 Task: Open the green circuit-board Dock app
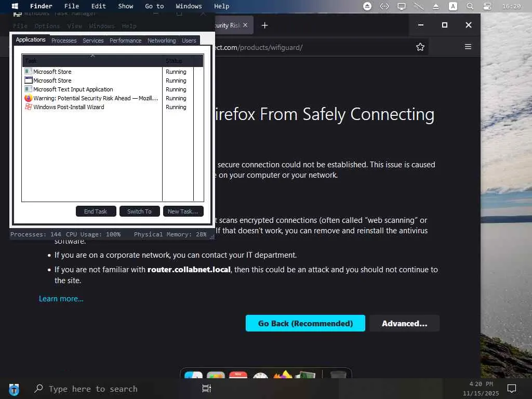point(305,375)
